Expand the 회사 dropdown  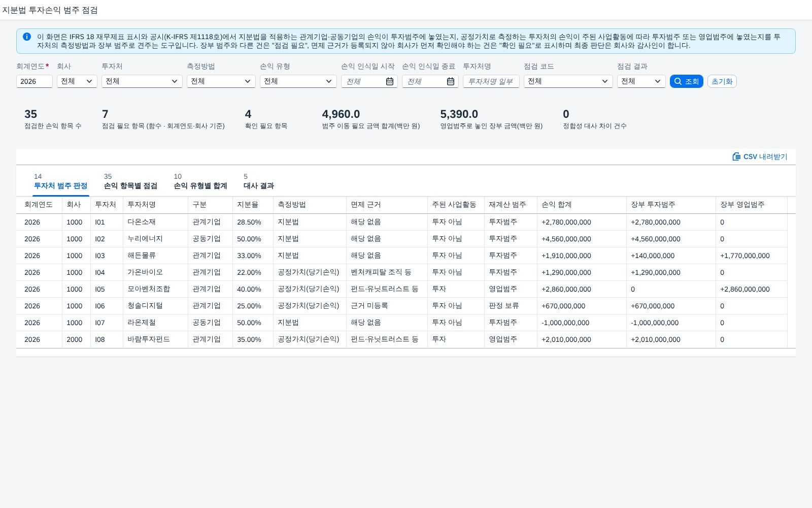pyautogui.click(x=77, y=81)
